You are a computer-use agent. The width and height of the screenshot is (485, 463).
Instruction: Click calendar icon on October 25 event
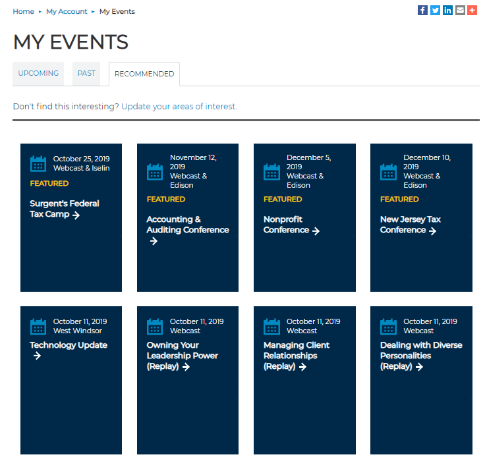point(38,163)
